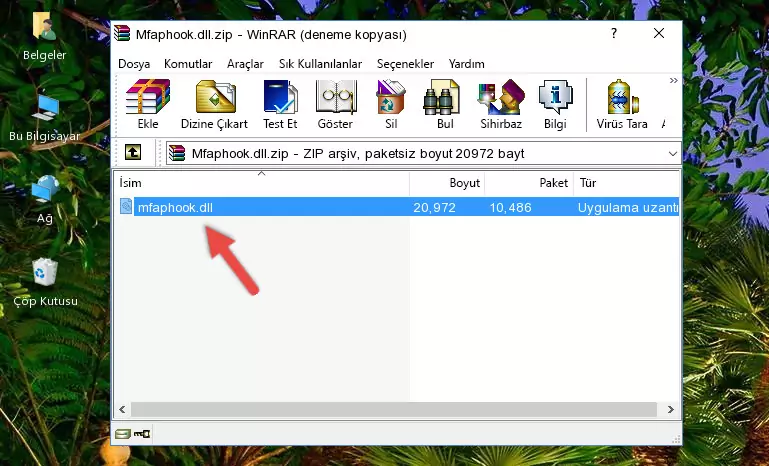The width and height of the screenshot is (769, 466).
Task: Open the Araçlar menu
Action: [x=245, y=64]
